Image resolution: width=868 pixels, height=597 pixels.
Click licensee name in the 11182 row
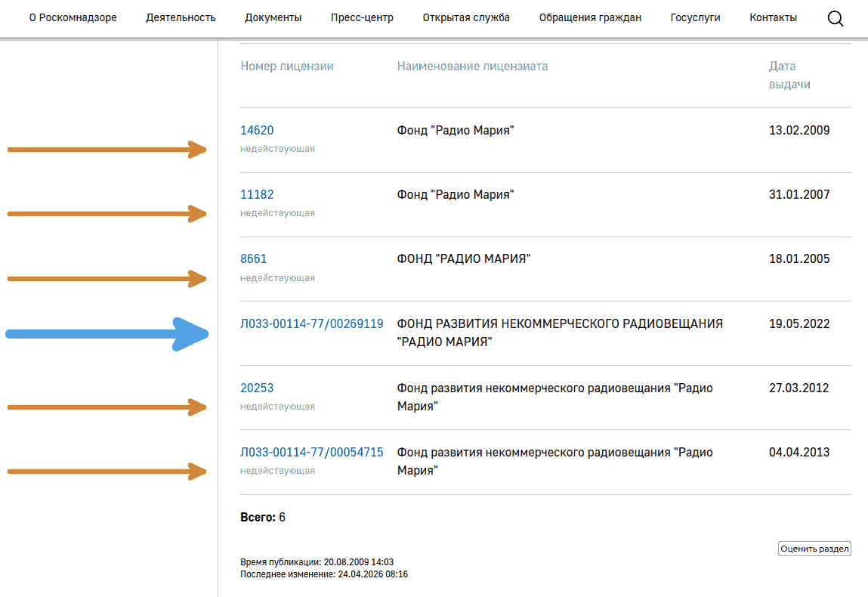point(455,194)
